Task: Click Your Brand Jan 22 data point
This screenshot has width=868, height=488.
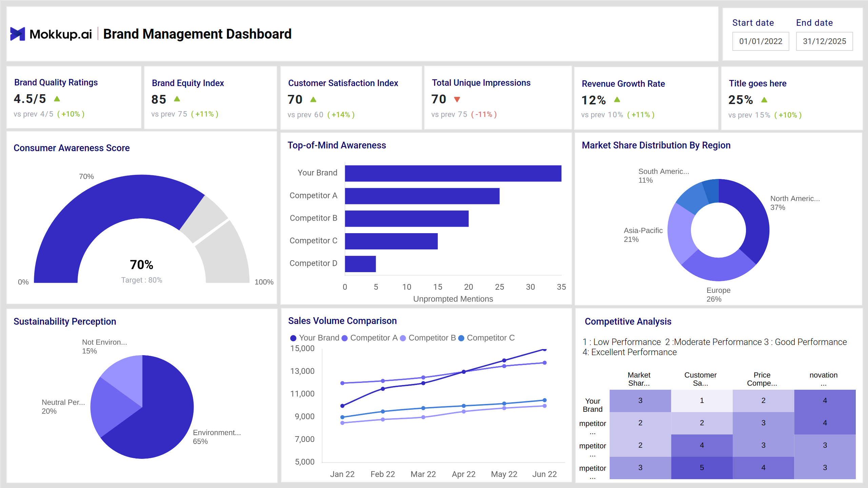Action: tap(342, 406)
